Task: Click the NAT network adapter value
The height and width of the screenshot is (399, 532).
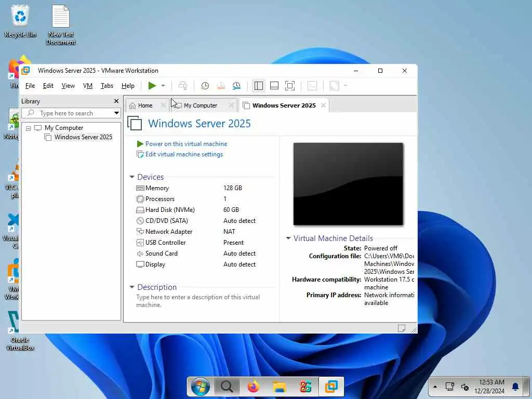Action: click(x=229, y=232)
